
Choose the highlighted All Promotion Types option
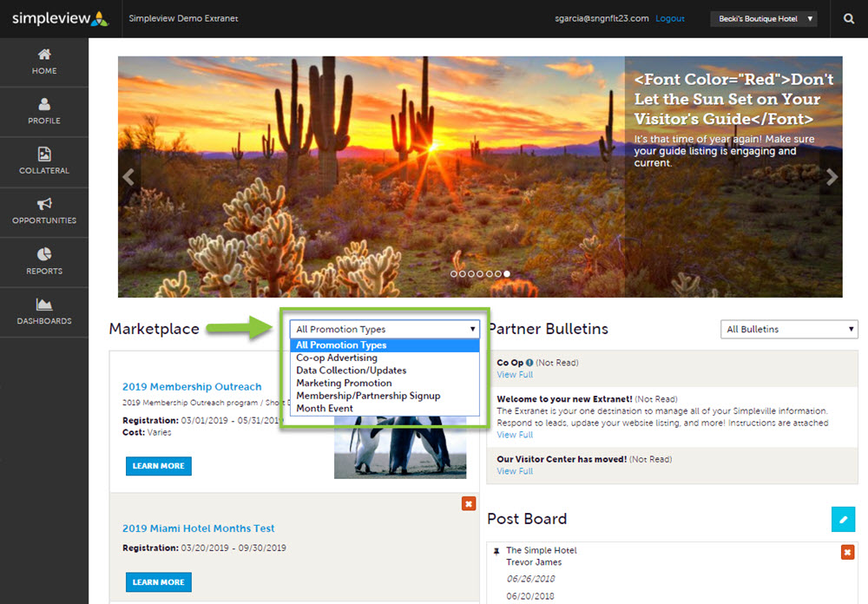coord(385,345)
